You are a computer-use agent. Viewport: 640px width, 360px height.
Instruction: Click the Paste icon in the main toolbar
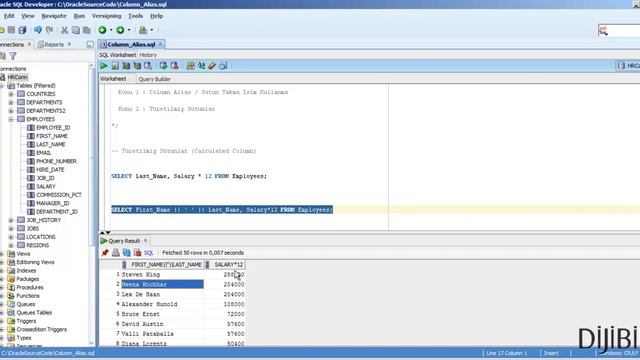point(87,30)
